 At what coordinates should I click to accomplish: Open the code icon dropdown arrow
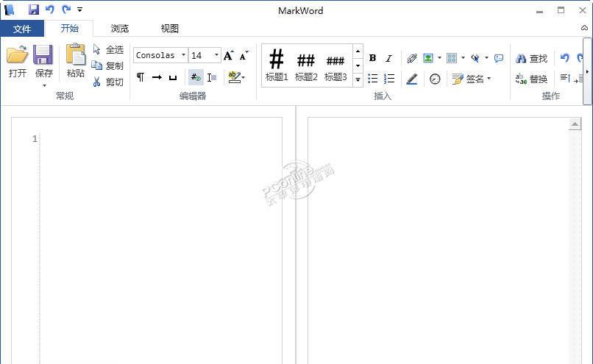[487, 58]
